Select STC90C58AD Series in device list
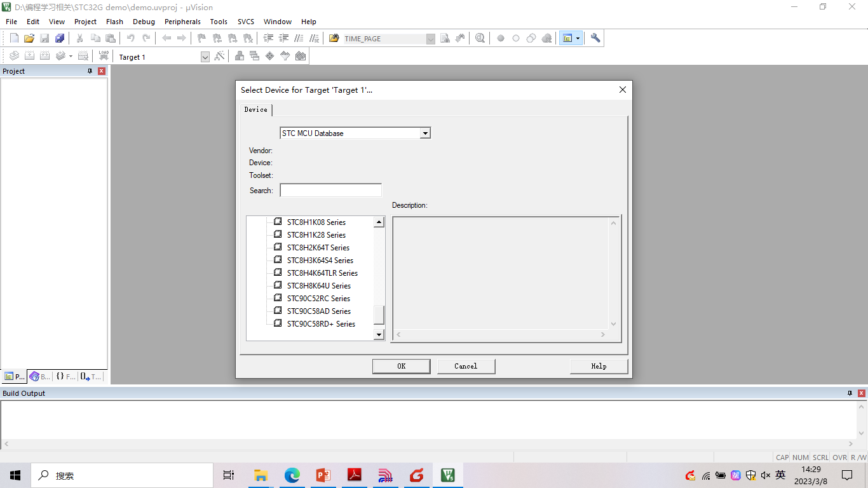This screenshot has width=868, height=488. [x=319, y=311]
